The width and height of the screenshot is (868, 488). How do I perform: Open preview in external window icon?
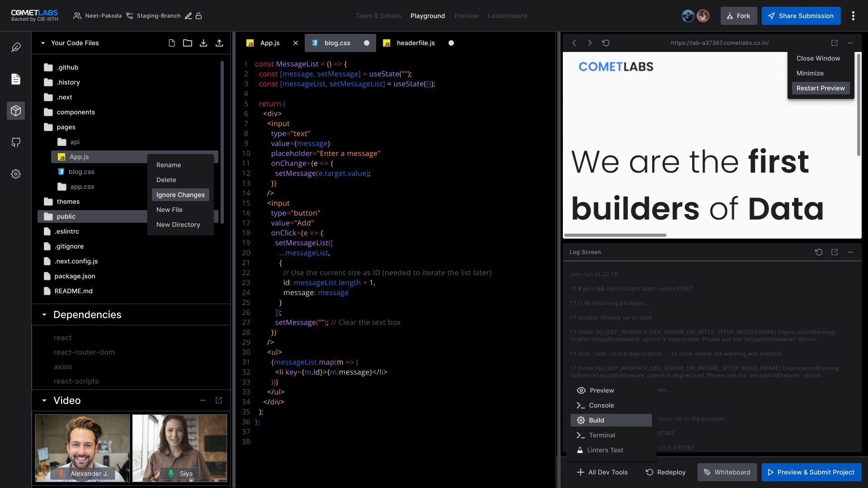[835, 43]
